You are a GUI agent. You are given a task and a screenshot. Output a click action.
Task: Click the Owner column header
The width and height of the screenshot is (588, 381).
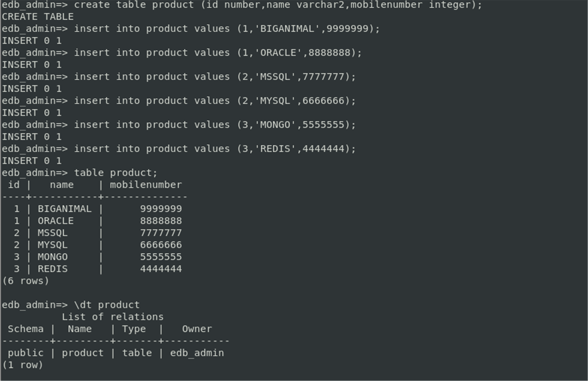pyautogui.click(x=197, y=329)
